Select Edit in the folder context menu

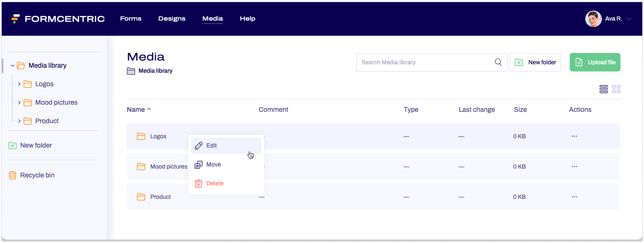[211, 145]
